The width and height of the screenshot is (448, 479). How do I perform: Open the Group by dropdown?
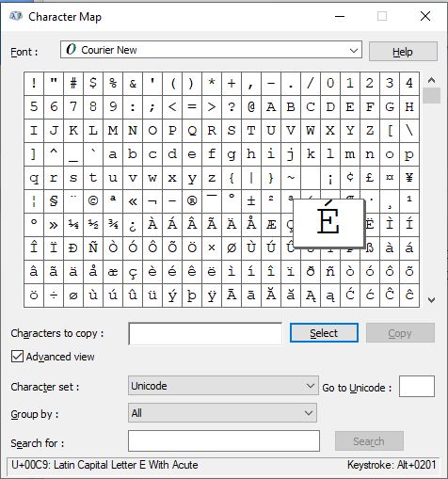point(222,413)
